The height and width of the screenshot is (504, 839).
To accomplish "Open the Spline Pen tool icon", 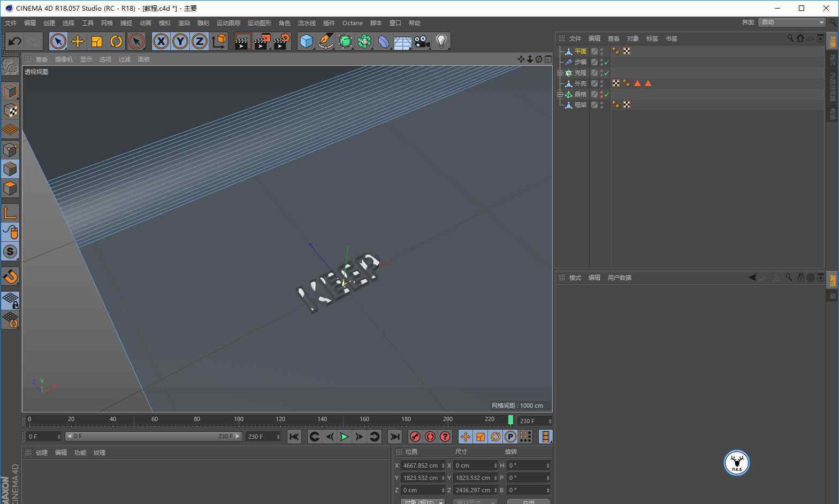I will (325, 41).
